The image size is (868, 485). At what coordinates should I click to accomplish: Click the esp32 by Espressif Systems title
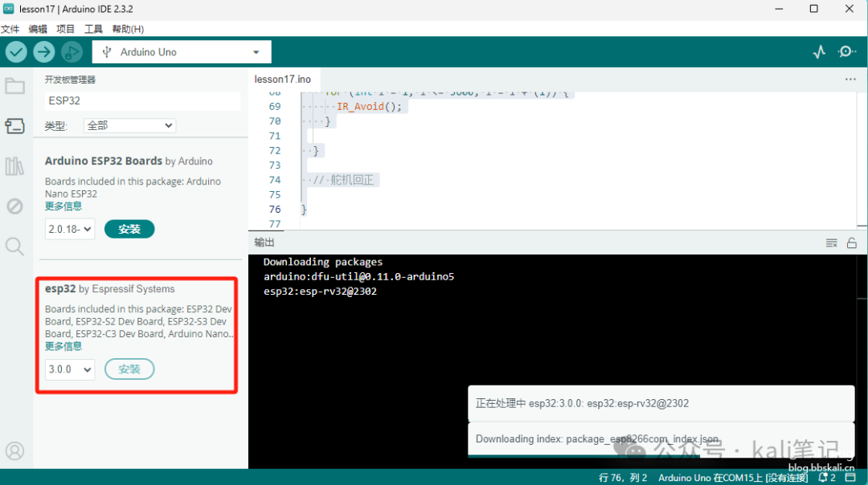coord(109,289)
